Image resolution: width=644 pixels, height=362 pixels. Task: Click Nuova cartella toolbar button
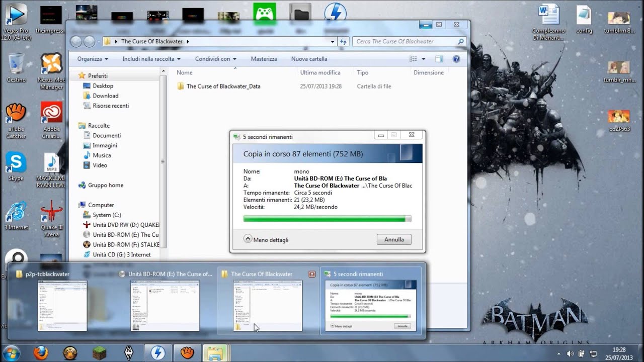point(309,59)
